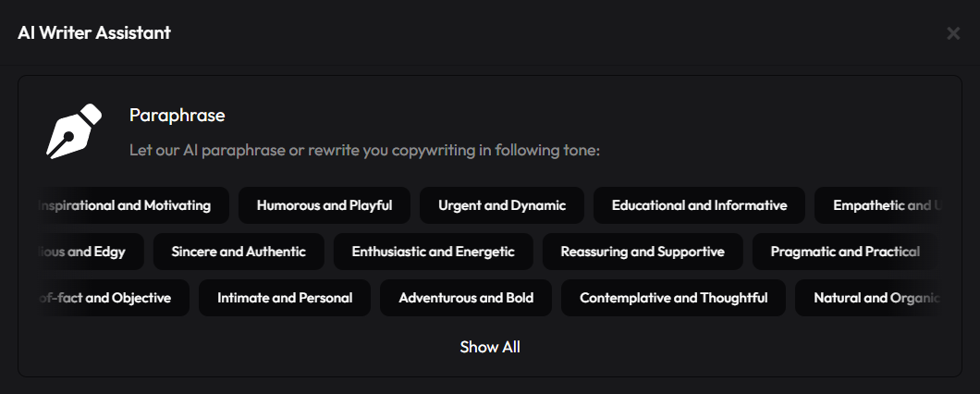Click the Paraphrase pen nib icon

(x=73, y=131)
